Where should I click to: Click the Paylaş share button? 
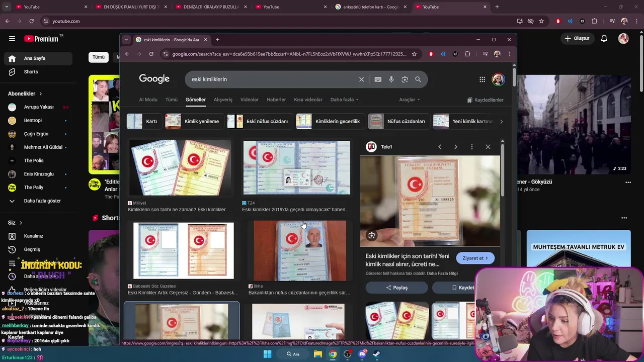click(396, 288)
